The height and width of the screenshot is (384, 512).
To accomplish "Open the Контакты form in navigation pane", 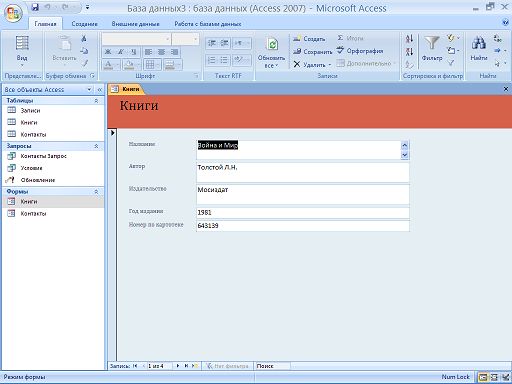I will (33, 214).
